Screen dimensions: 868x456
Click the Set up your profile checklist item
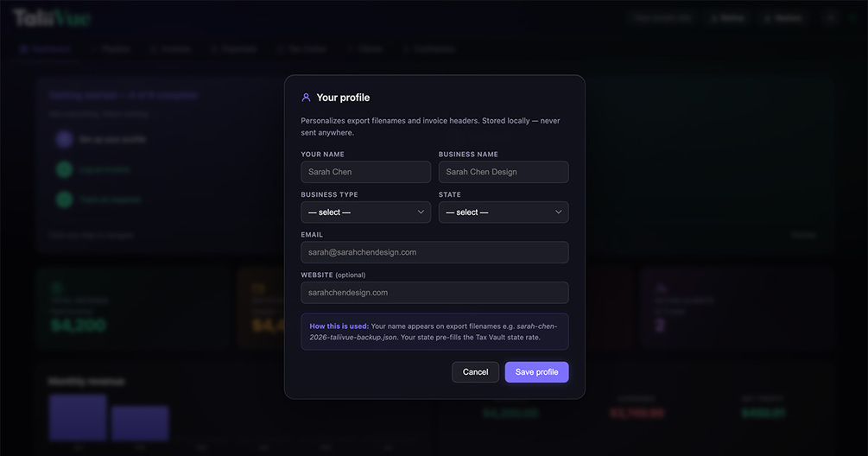point(112,139)
